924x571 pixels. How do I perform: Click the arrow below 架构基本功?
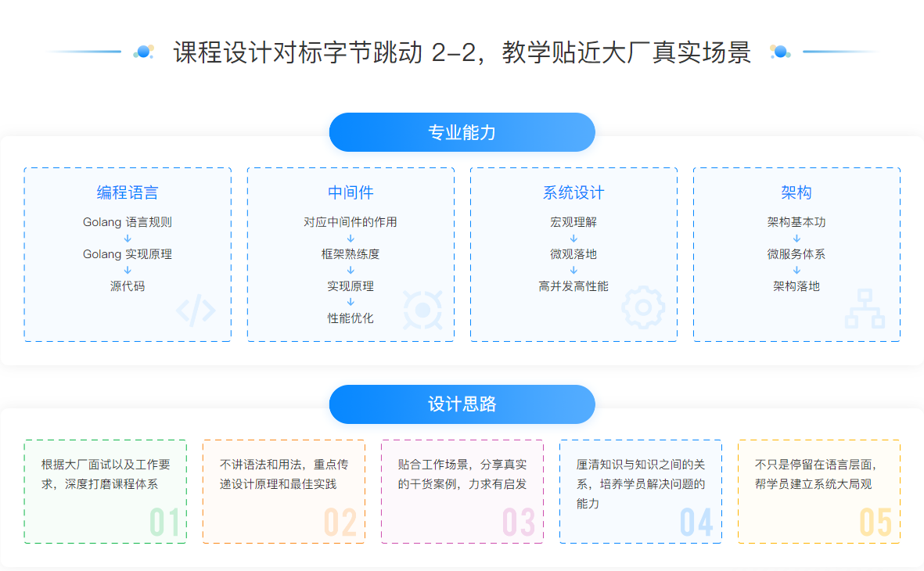click(x=796, y=238)
